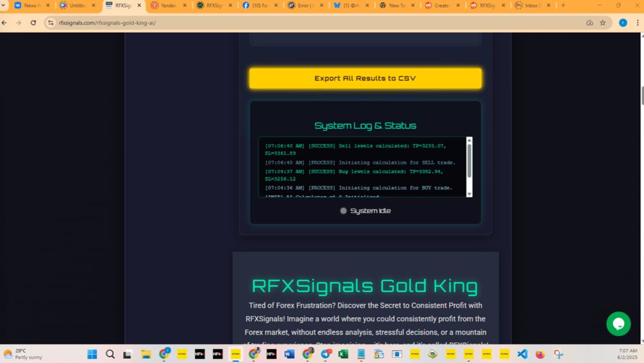Screen dimensions: 644x363
Task: Click the browser forward arrow
Action: pos(19,23)
